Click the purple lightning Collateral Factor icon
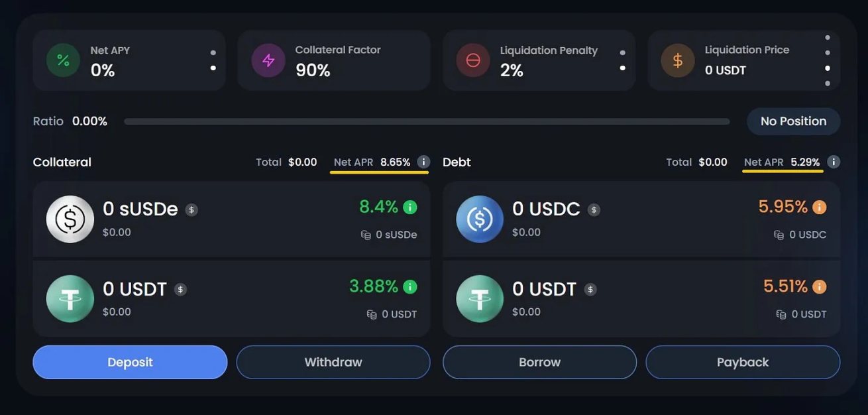868x415 pixels. tap(268, 60)
